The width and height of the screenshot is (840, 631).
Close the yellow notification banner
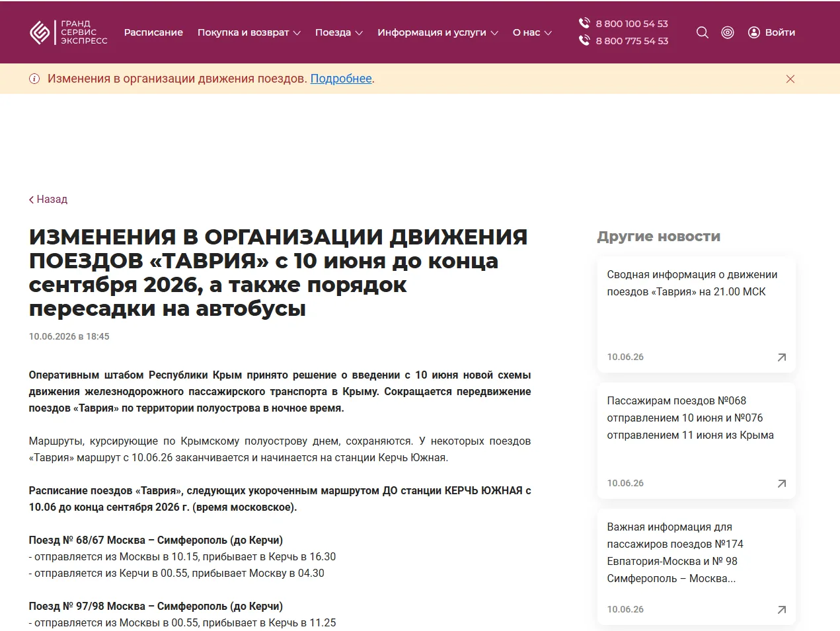(x=790, y=79)
